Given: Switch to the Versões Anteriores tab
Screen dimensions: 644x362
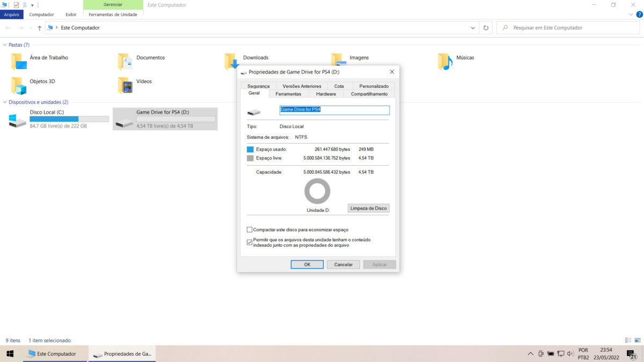Looking at the screenshot, I should pos(302,86).
